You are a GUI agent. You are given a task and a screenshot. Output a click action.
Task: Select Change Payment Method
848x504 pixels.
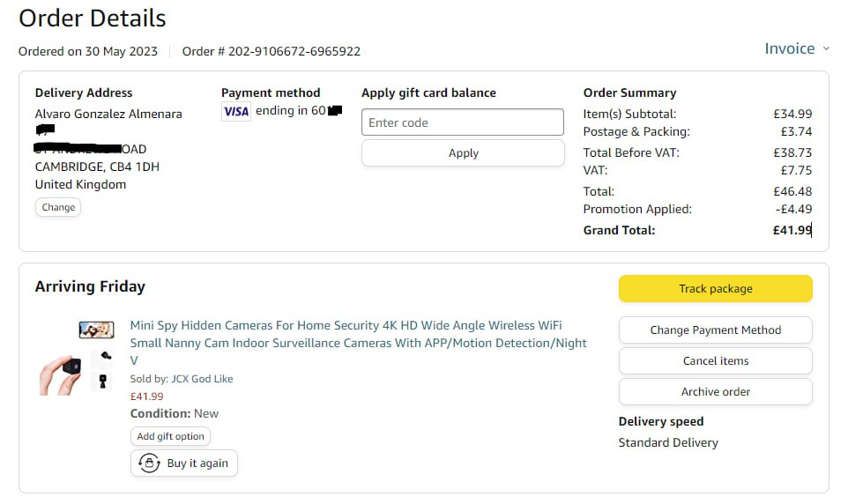(715, 330)
